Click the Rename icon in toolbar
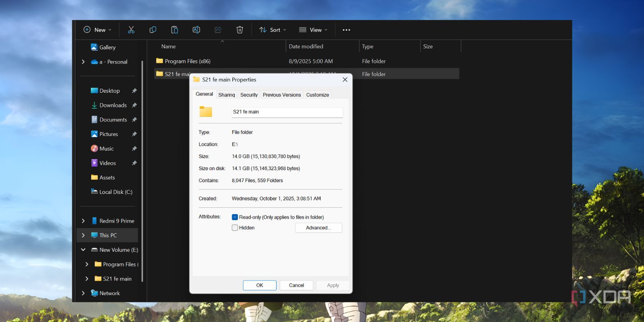The image size is (644, 322). 196,30
